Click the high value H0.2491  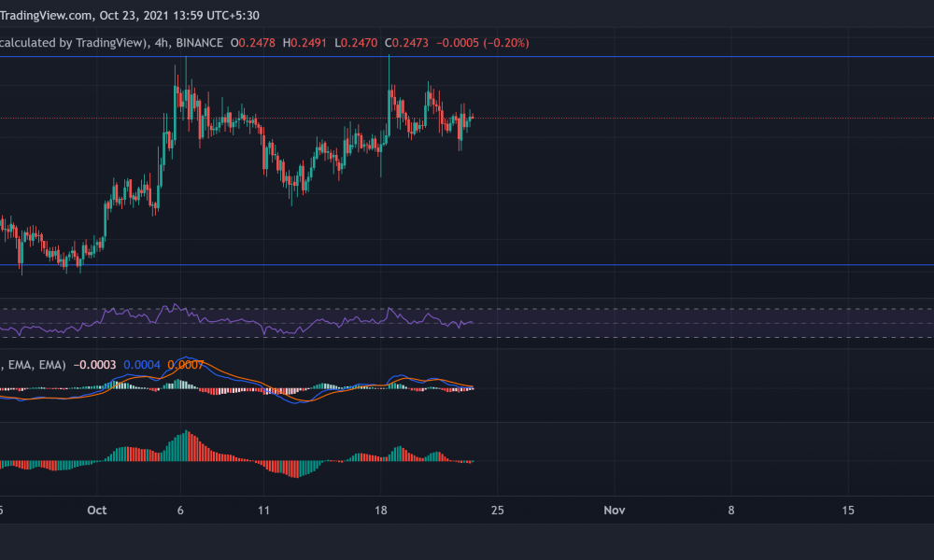[x=304, y=43]
